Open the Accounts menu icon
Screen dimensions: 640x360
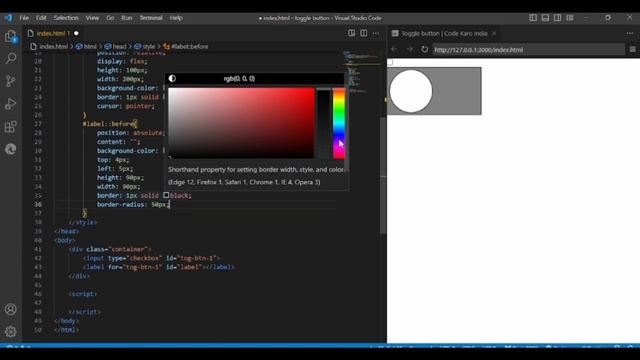[x=11, y=309]
